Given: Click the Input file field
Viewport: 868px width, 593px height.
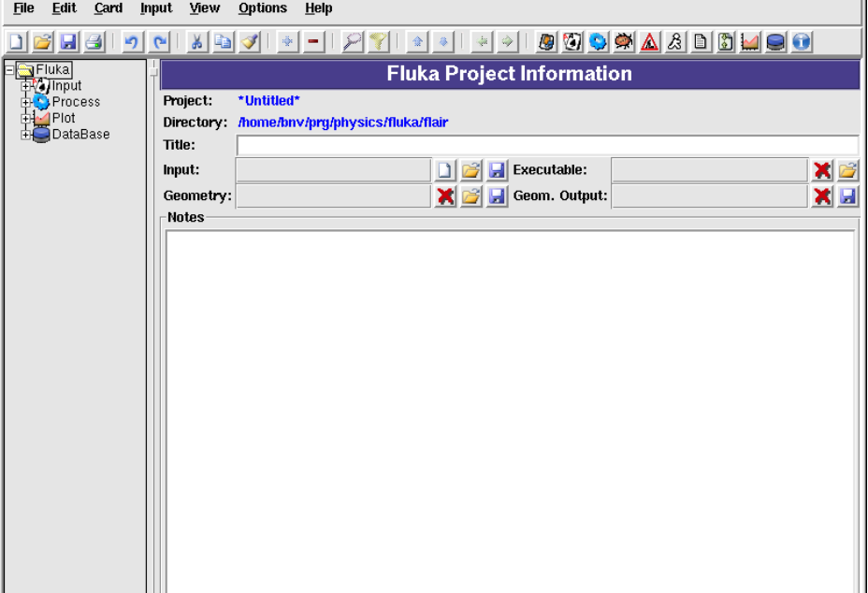Looking at the screenshot, I should click(x=333, y=170).
